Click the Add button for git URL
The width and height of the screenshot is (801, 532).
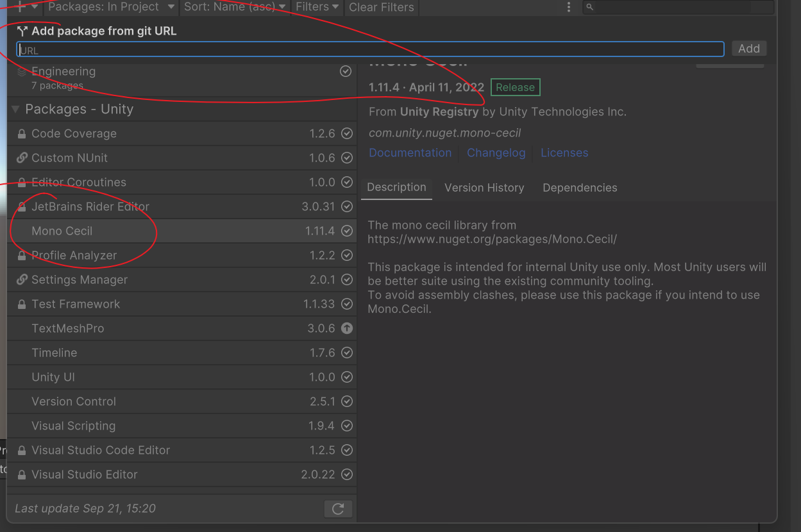pos(749,49)
